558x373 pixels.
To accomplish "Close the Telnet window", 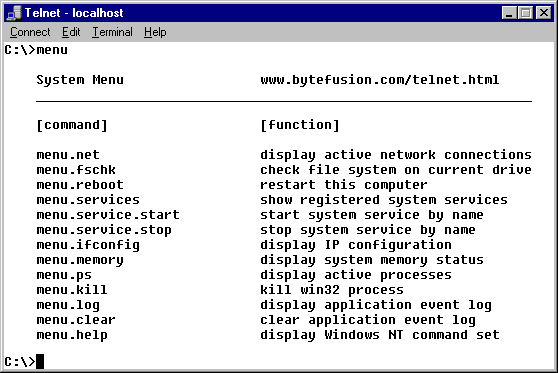I will pos(544,13).
